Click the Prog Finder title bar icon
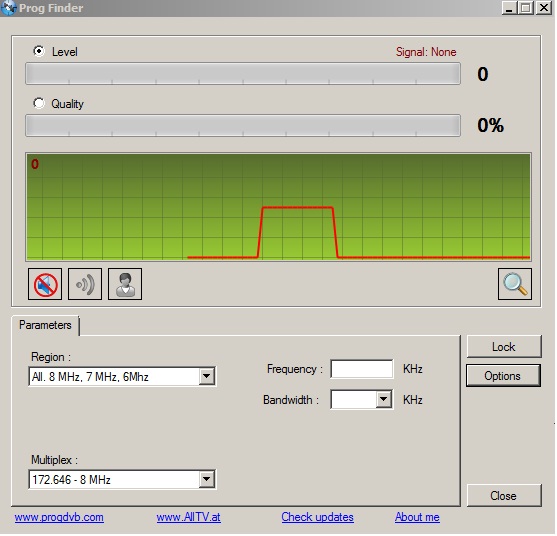557x536 pixels. click(9, 8)
